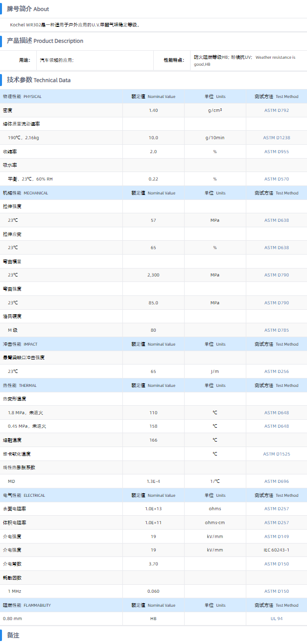Click the ASTM D256 impact test link
The width and height of the screenshot is (307, 644).
point(276,371)
